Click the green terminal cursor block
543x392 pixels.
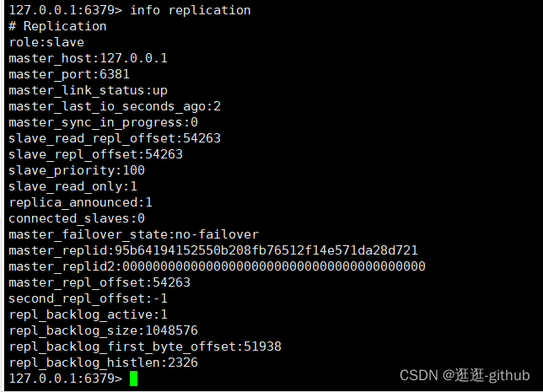[134, 379]
